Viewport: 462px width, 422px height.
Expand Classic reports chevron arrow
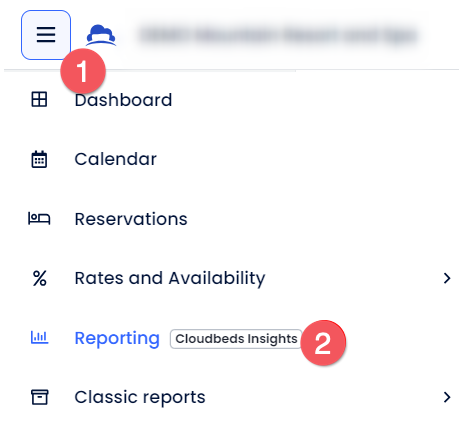(447, 397)
